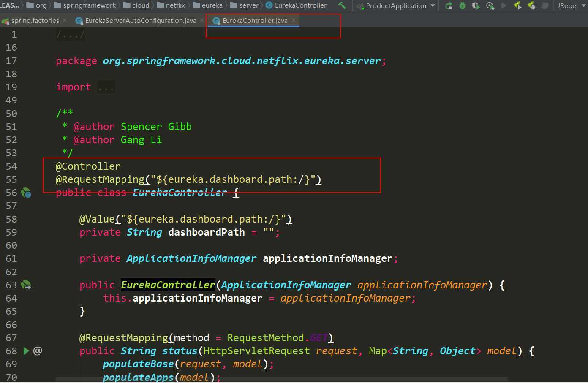Image resolution: width=588 pixels, height=383 pixels.
Task: Click @RequestMapping annotation on line 55
Action: (100, 179)
